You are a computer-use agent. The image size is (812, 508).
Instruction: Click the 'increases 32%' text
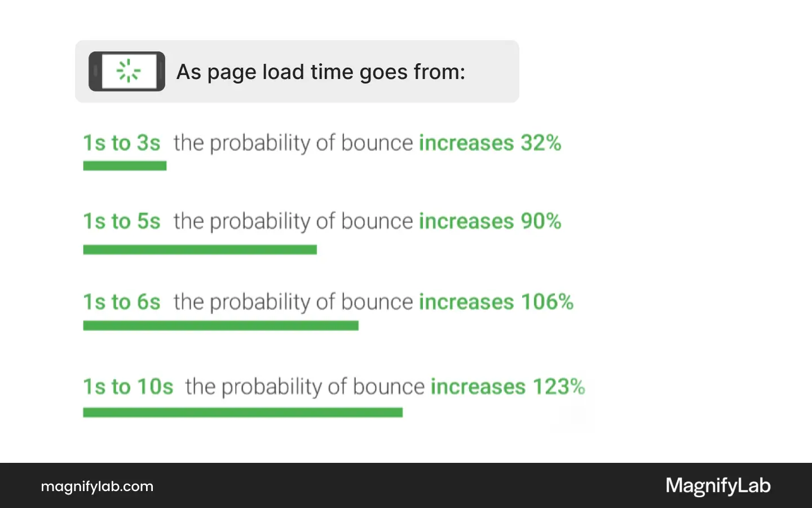coord(490,143)
